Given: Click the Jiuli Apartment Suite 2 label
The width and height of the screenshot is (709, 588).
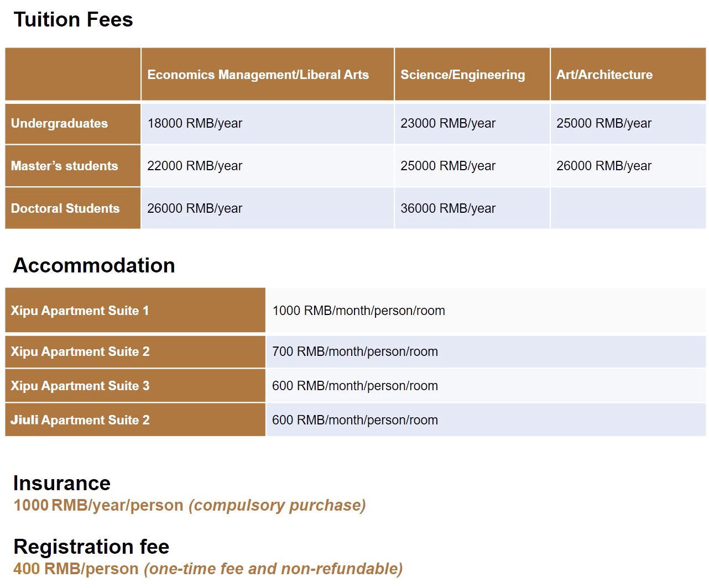Looking at the screenshot, I should point(80,420).
